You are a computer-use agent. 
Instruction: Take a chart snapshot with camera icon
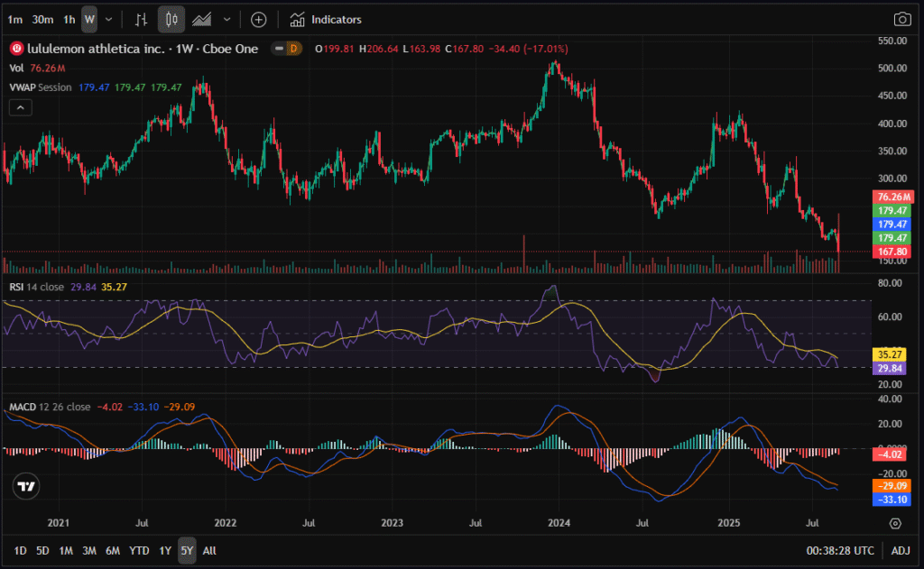pos(901,19)
